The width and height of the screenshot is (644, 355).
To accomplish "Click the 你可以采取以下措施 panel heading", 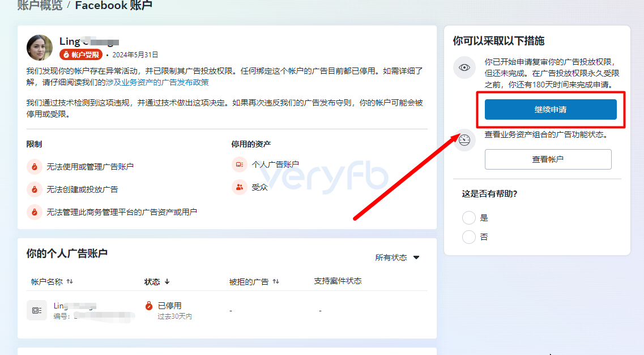I will [x=498, y=41].
